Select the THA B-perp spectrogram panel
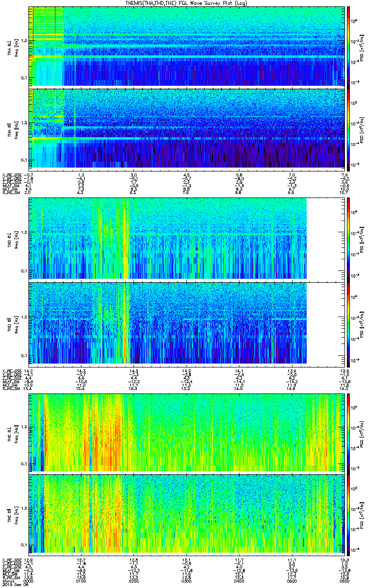368x588 pixels. [x=186, y=47]
